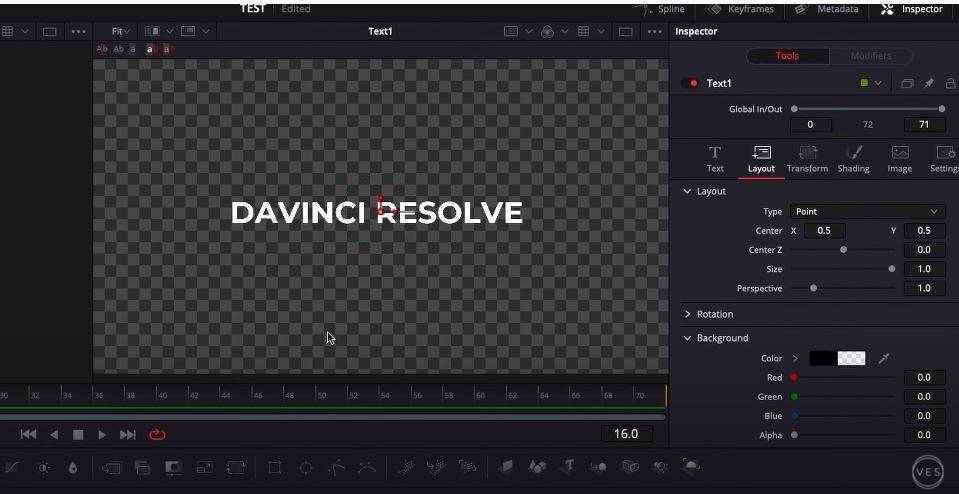Click the Perspective slider handle

(813, 288)
